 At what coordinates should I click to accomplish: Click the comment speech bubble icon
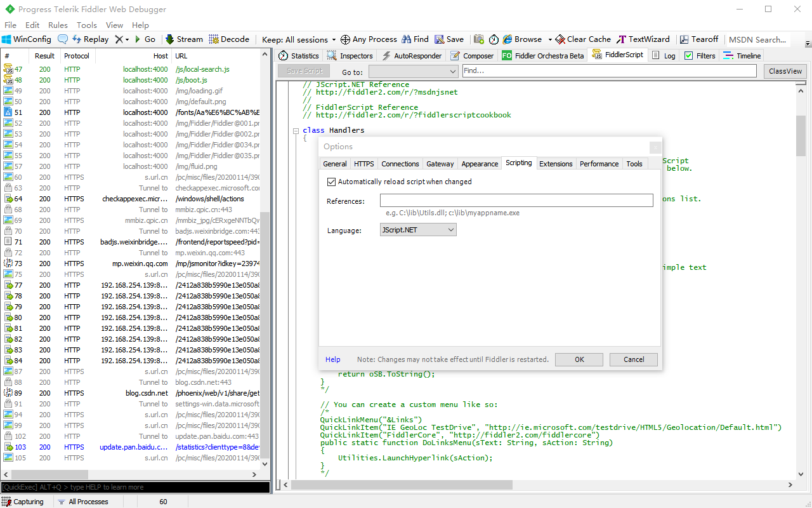pyautogui.click(x=63, y=39)
